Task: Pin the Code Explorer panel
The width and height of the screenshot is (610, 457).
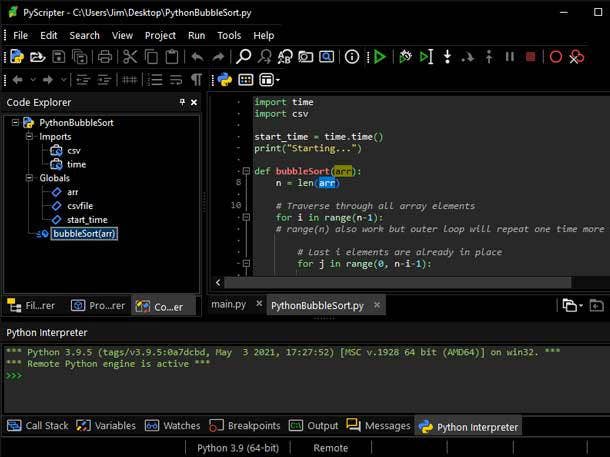Action: 182,102
